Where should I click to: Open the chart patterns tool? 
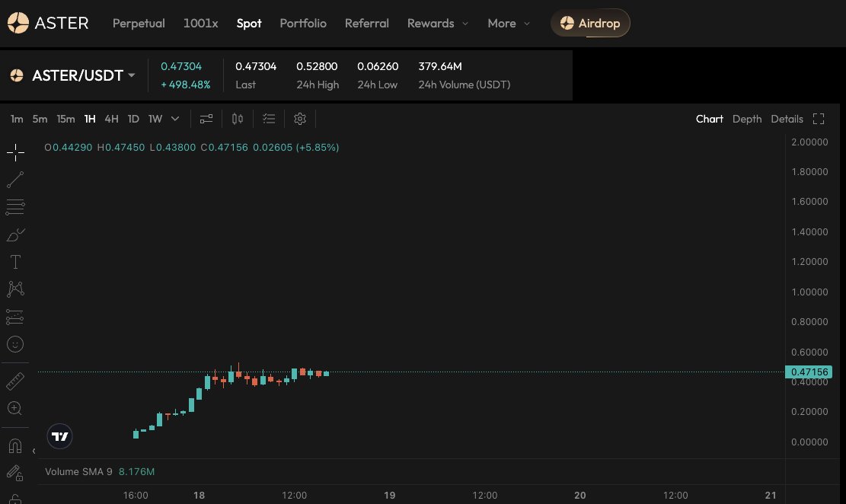(x=15, y=289)
